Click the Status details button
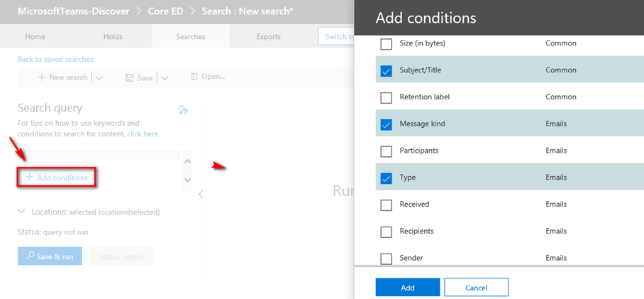This screenshot has height=299, width=644. coord(121,256)
